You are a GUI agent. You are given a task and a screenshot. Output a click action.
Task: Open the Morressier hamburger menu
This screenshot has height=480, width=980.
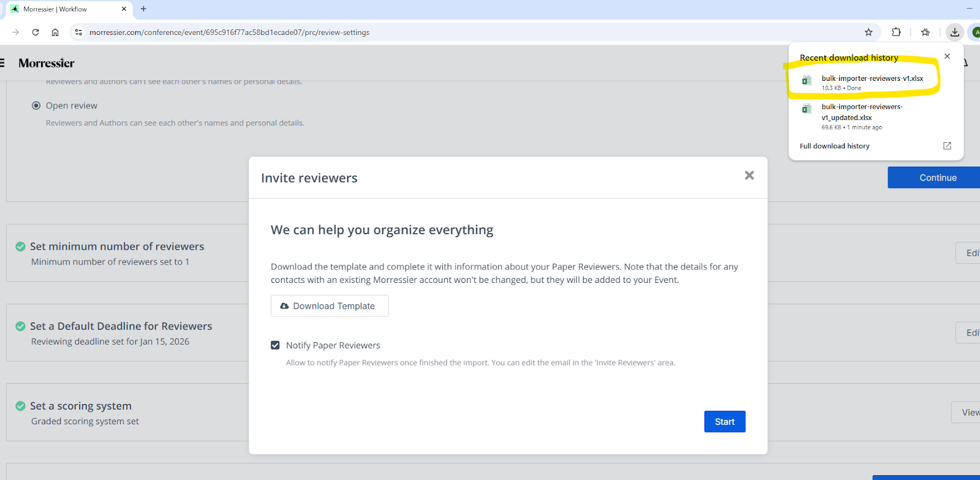(x=2, y=63)
